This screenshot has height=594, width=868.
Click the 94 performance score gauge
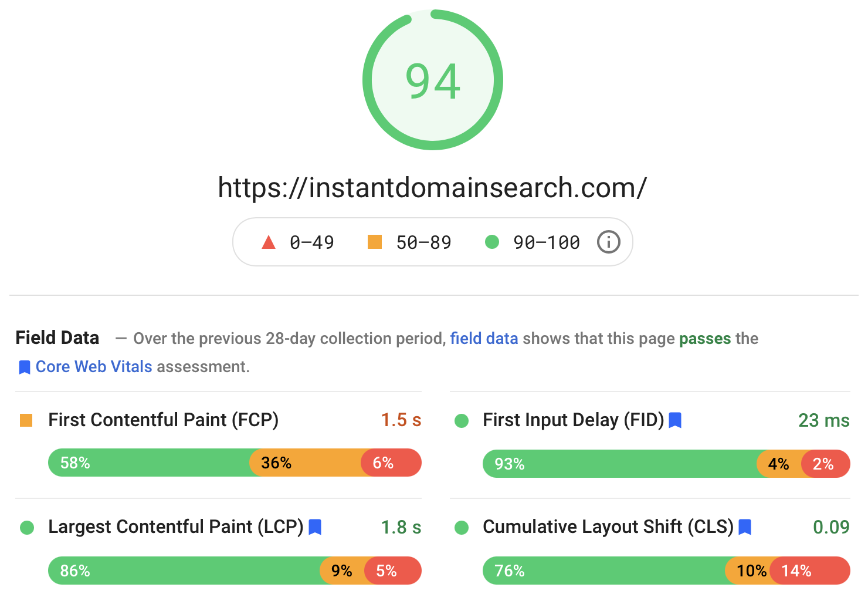433,80
